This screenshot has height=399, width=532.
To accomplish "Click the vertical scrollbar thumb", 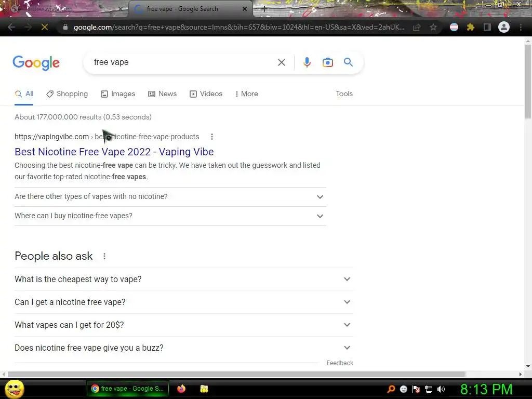I will (528, 82).
